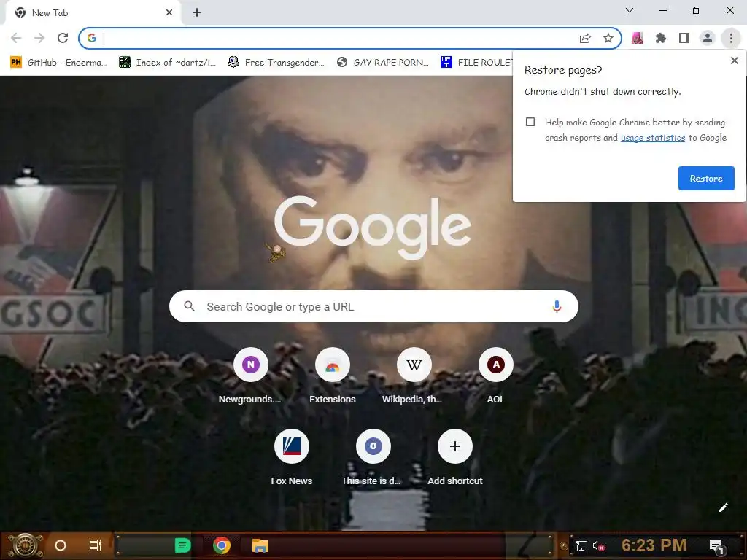Close the New Tab tab
The image size is (747, 560).
[169, 13]
